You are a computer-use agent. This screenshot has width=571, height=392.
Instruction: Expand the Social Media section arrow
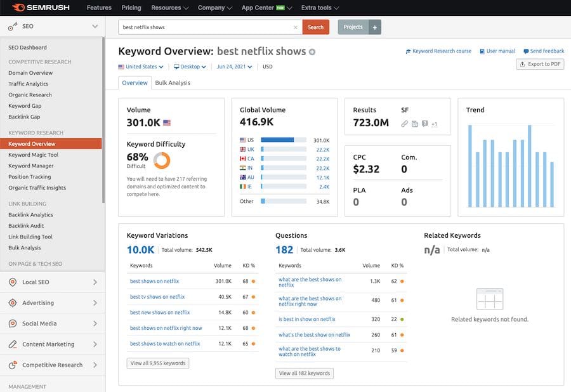tap(95, 323)
